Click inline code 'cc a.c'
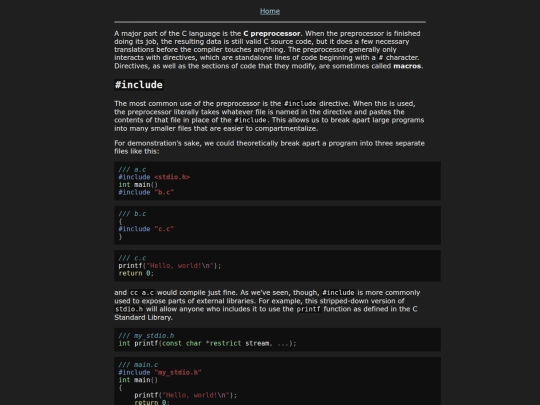Image resolution: width=540 pixels, height=405 pixels. [x=142, y=293]
